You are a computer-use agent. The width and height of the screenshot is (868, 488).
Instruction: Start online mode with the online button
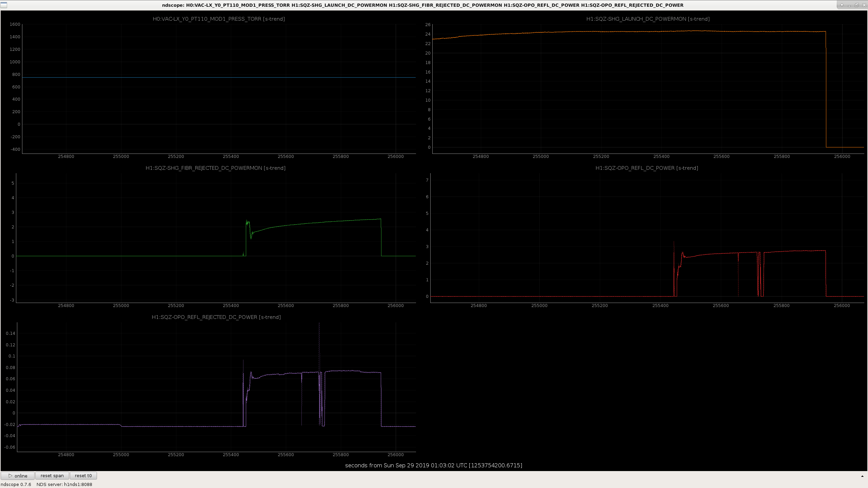[x=18, y=476]
